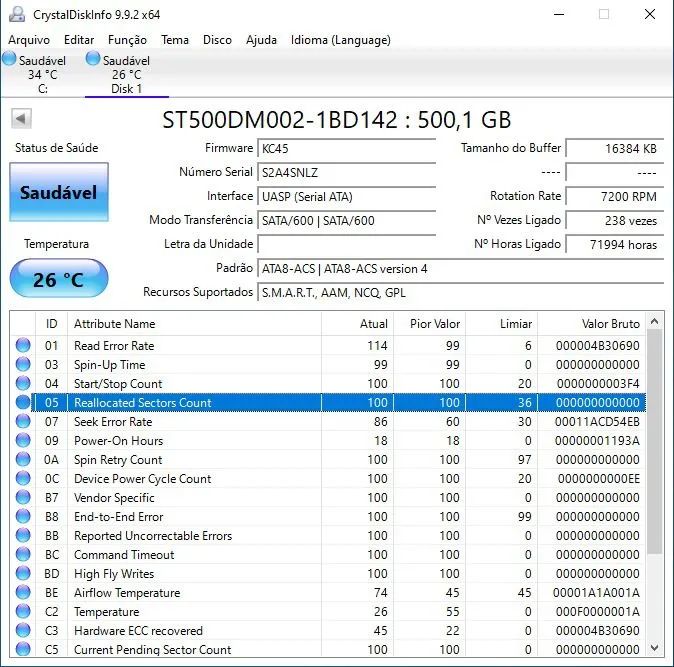
Task: Click the Padrão field ATA8-ACS
Action: coord(461,269)
